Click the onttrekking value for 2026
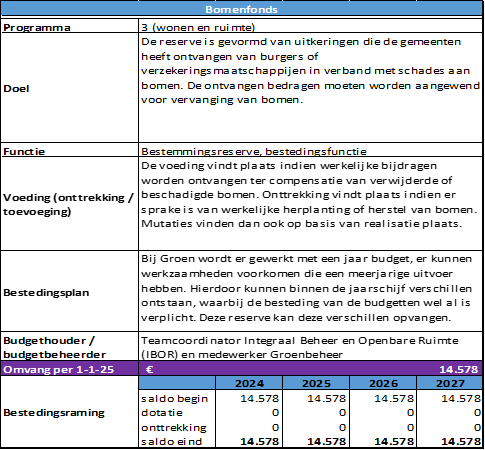The height and width of the screenshot is (450, 485). 410,427
